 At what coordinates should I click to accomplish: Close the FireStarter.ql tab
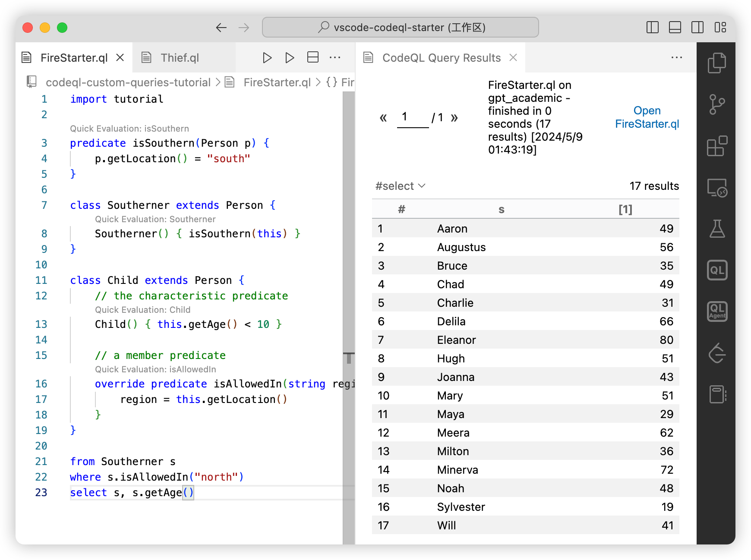tap(120, 57)
